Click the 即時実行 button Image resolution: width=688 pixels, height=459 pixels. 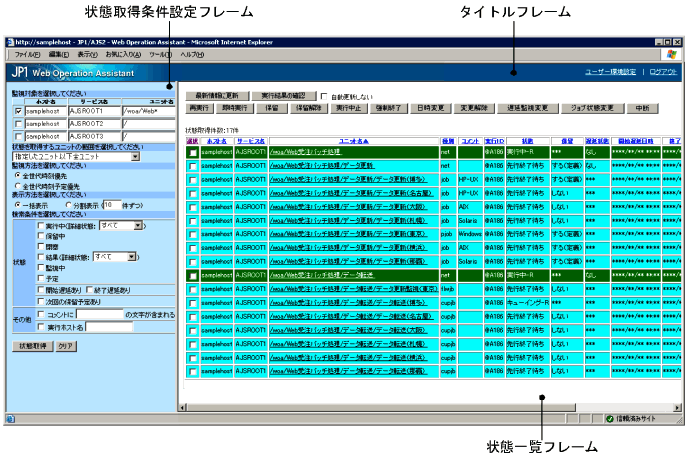tap(235, 108)
